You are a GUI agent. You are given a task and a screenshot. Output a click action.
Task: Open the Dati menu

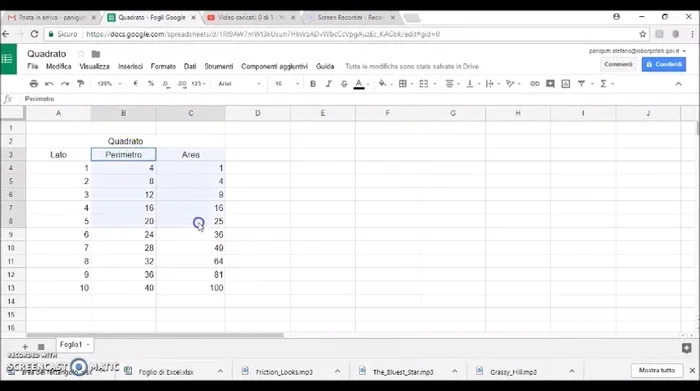190,66
